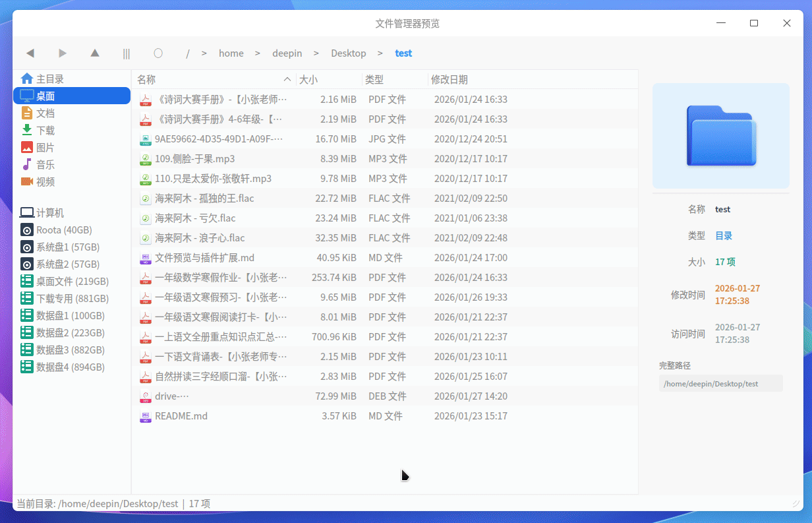Click JPG 文件 type cell
The width and height of the screenshot is (812, 523).
pos(387,139)
